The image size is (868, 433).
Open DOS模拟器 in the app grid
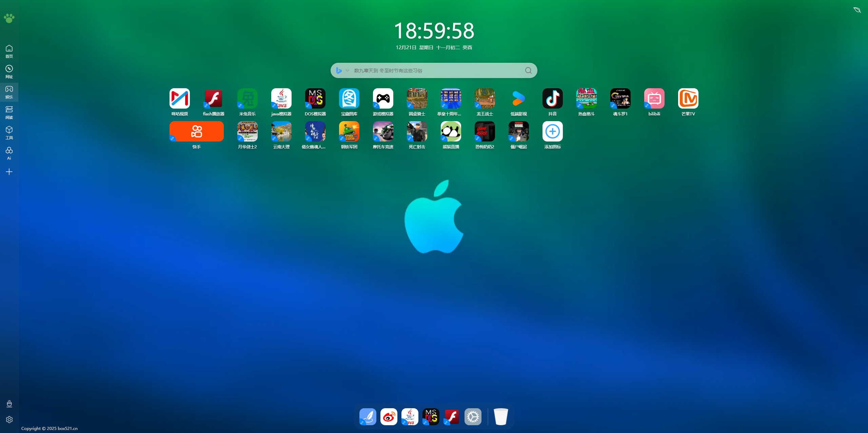(315, 98)
